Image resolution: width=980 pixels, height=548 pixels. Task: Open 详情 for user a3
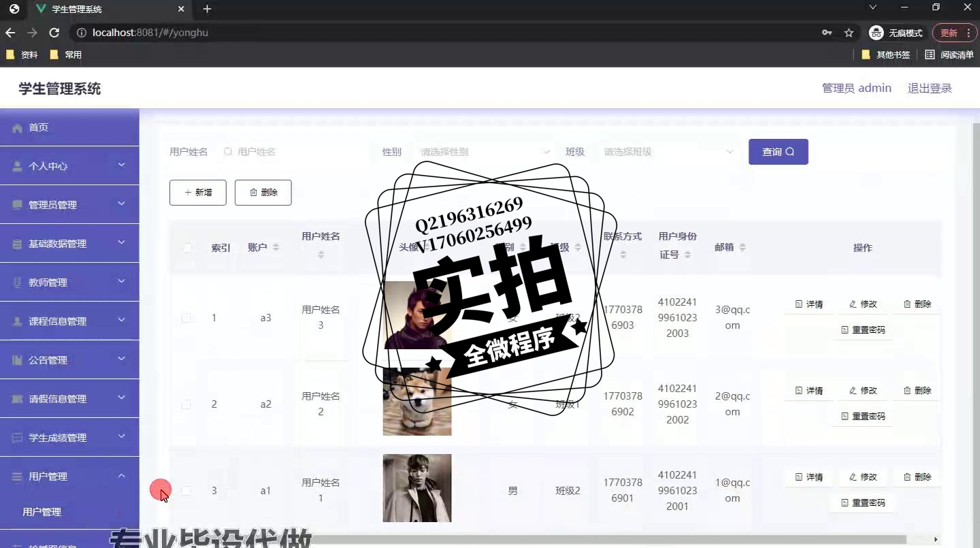pos(808,304)
